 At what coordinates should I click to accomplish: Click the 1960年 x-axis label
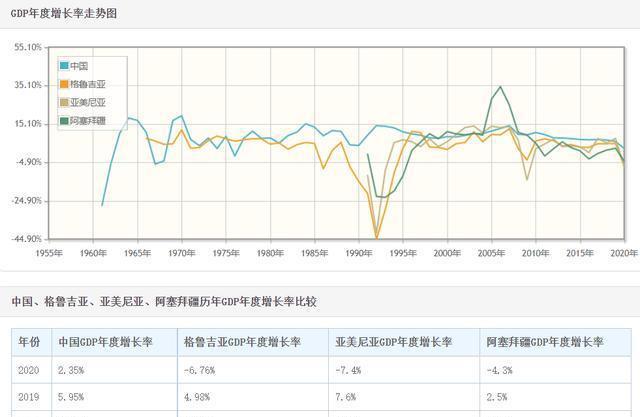[93, 253]
